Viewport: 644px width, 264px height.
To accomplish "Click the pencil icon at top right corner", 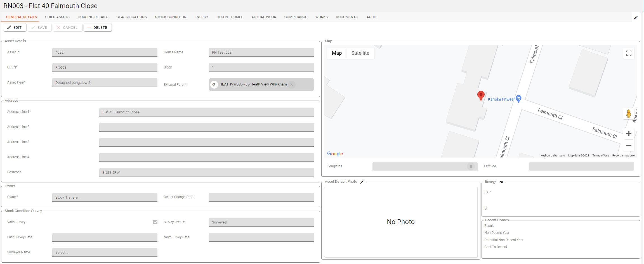I will 636,17.
